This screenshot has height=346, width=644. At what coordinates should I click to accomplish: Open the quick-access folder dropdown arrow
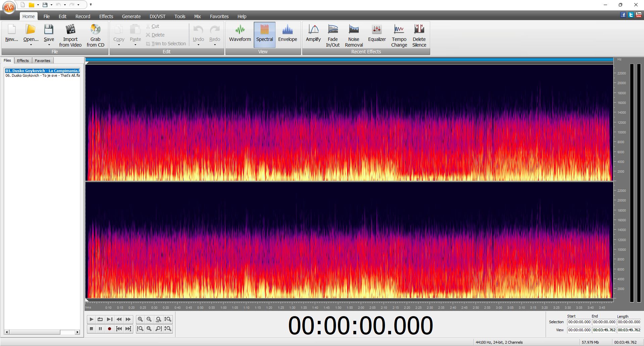(x=38, y=5)
